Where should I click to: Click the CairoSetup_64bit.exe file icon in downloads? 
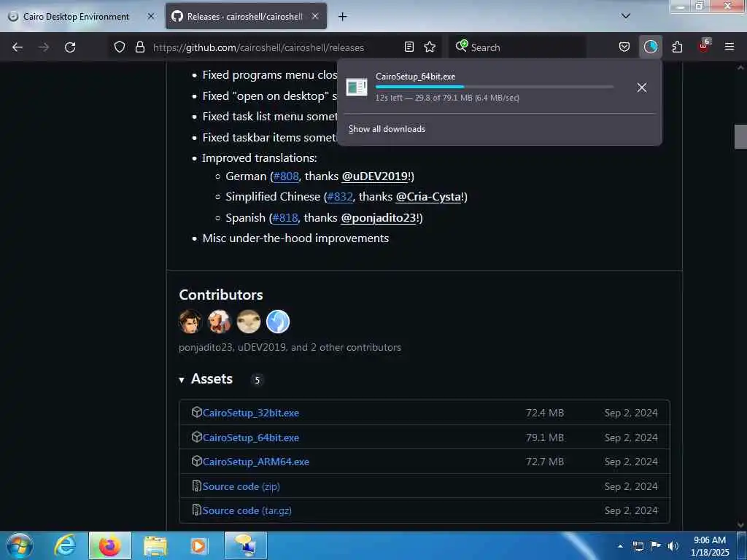356,87
